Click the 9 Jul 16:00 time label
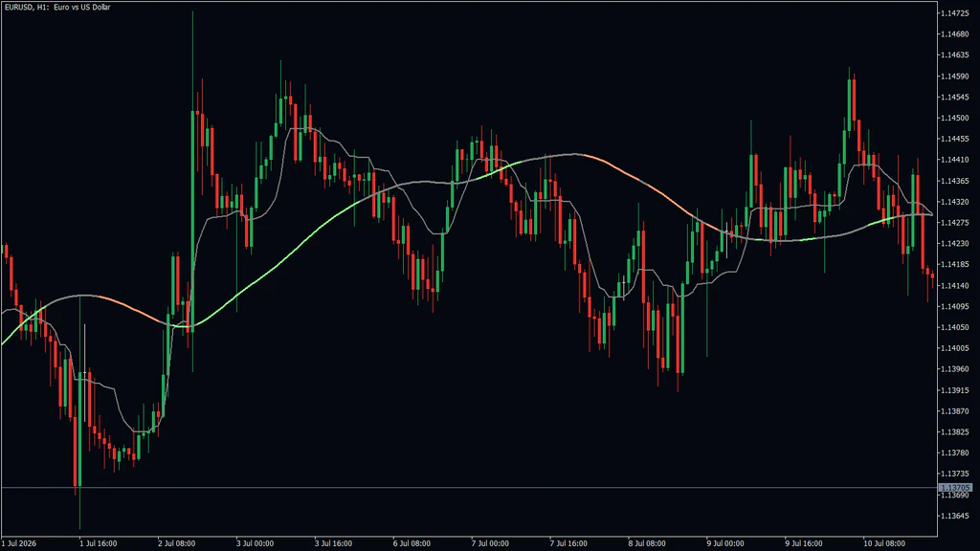 [804, 543]
